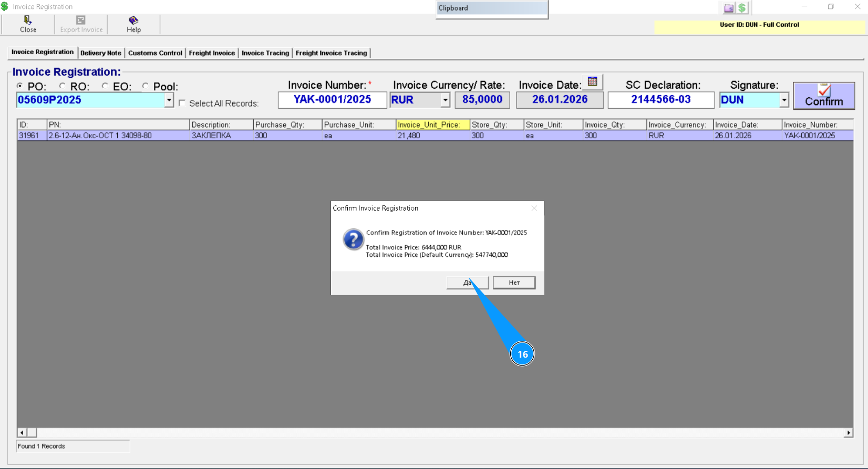
Task: Open the Freight Invoice Tracing tab
Action: click(332, 53)
